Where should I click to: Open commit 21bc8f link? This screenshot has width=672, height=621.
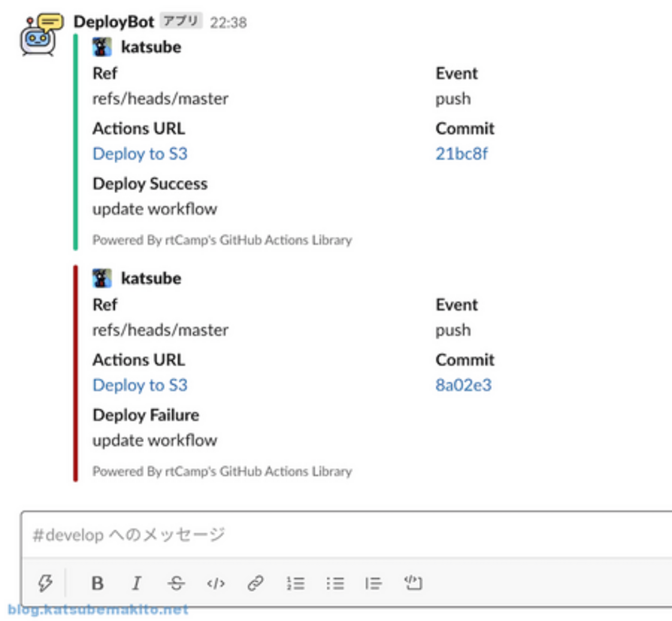tap(461, 154)
